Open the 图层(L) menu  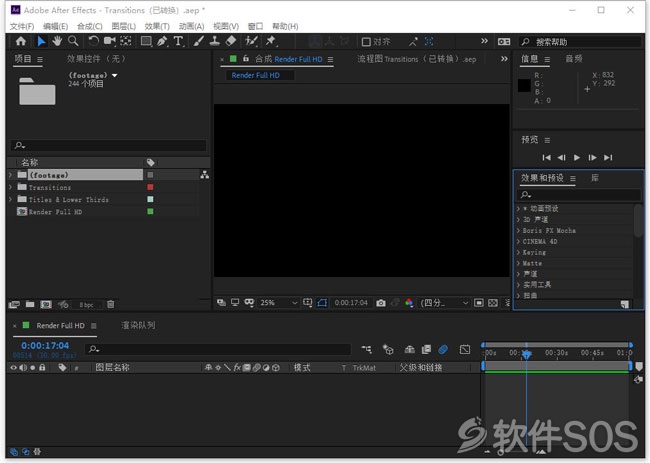coord(124,26)
